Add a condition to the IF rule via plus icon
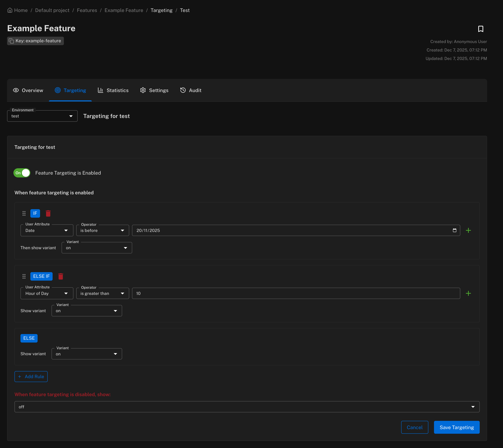Screen dimensions: 503x448 (x=469, y=230)
